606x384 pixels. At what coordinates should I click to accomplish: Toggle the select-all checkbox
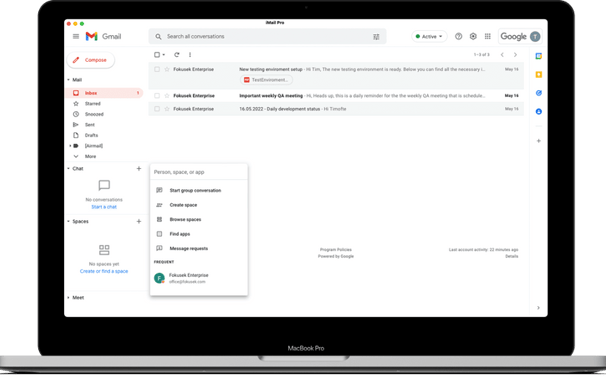(x=157, y=55)
